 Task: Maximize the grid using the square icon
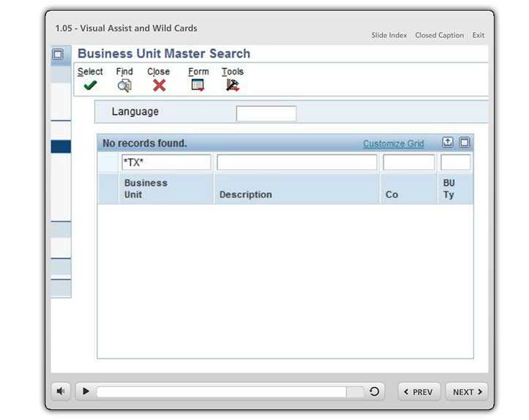click(x=464, y=143)
